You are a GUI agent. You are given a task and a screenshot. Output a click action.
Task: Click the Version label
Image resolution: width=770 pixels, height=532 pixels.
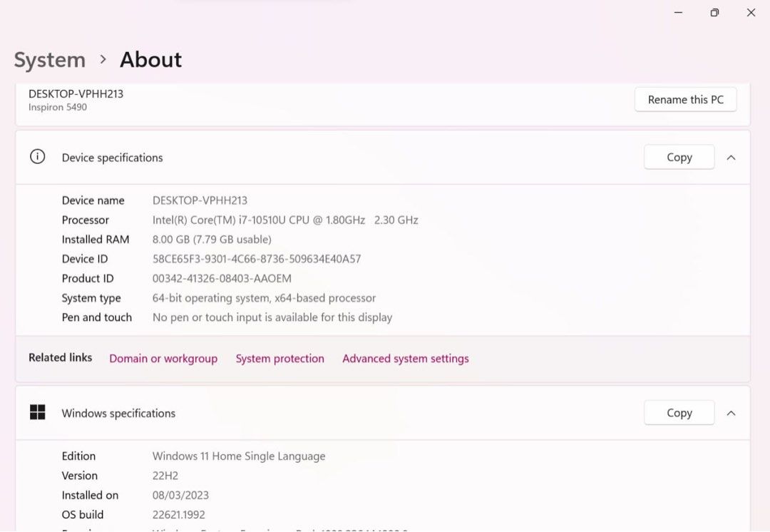(80, 476)
